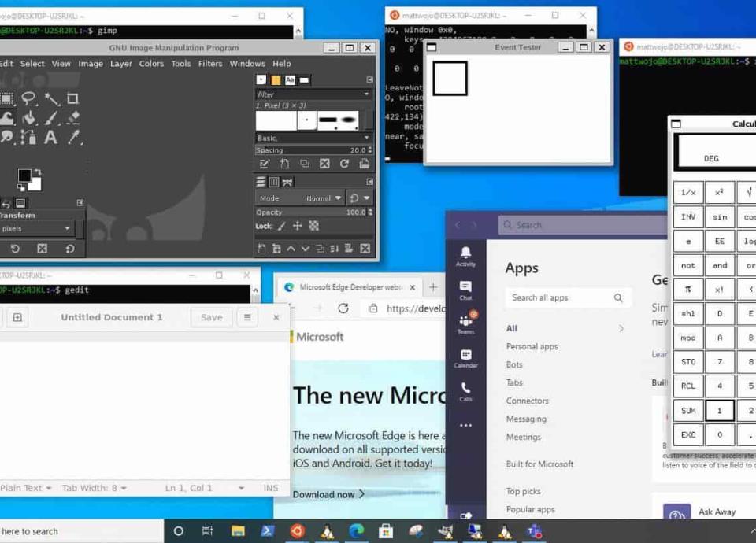The image size is (756, 543).
Task: Open Calendar in the Teams sidebar
Action: point(465,359)
